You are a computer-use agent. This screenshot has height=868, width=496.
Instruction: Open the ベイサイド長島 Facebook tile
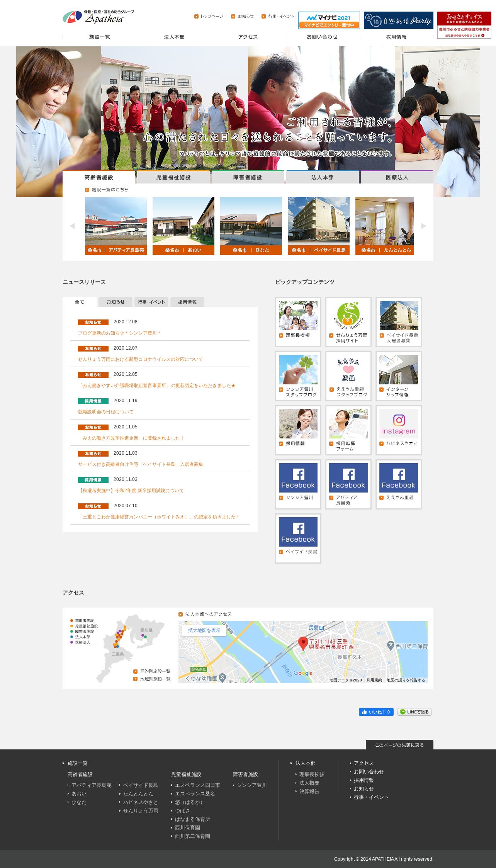click(298, 538)
